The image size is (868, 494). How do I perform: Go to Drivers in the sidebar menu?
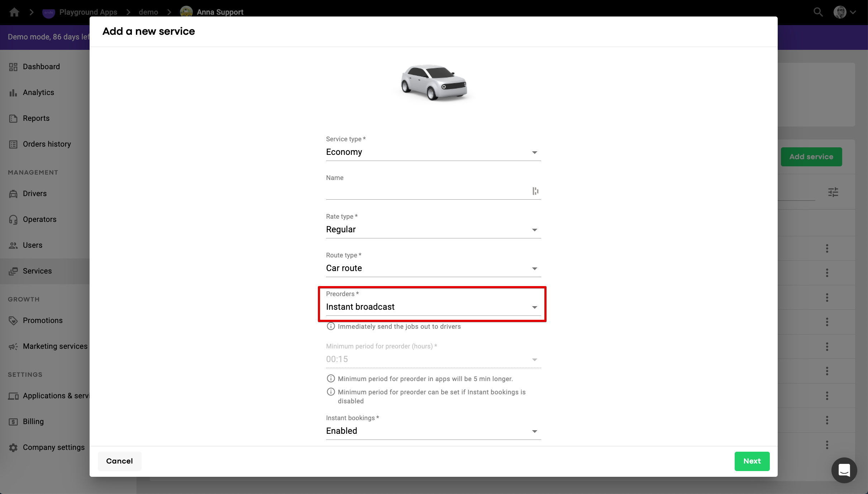35,194
